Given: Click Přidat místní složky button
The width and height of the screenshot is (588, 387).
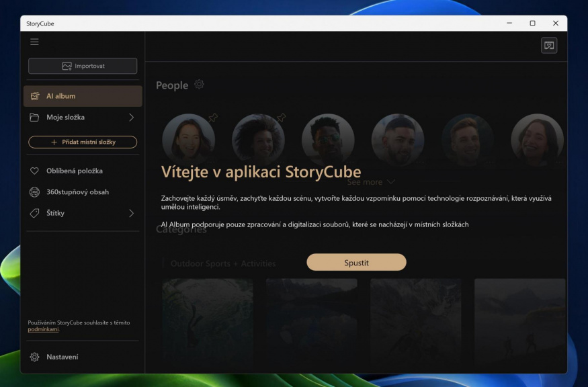Looking at the screenshot, I should point(83,142).
